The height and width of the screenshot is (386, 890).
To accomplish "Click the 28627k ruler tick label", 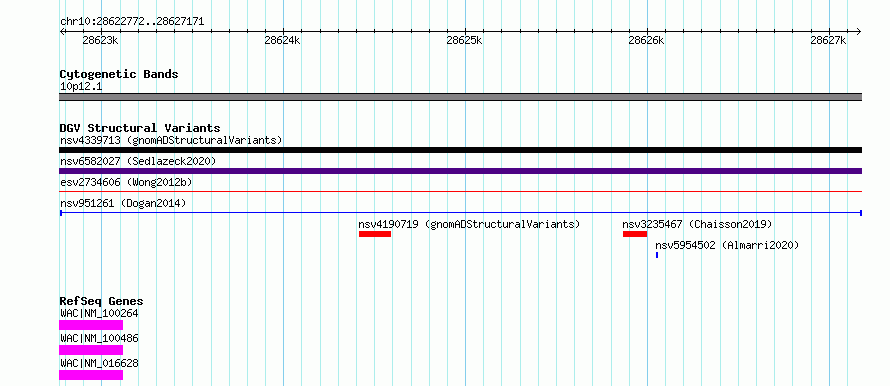I will coord(828,40).
